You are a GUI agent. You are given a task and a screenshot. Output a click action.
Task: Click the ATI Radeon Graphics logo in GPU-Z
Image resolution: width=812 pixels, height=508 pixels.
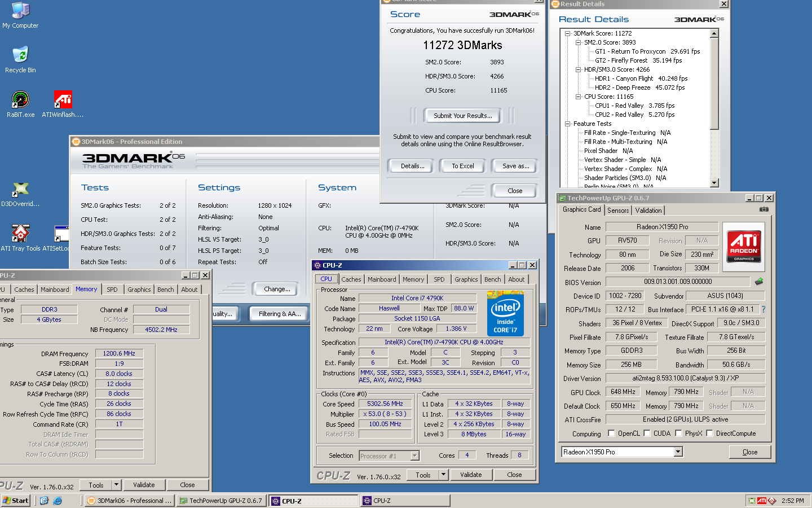(744, 246)
